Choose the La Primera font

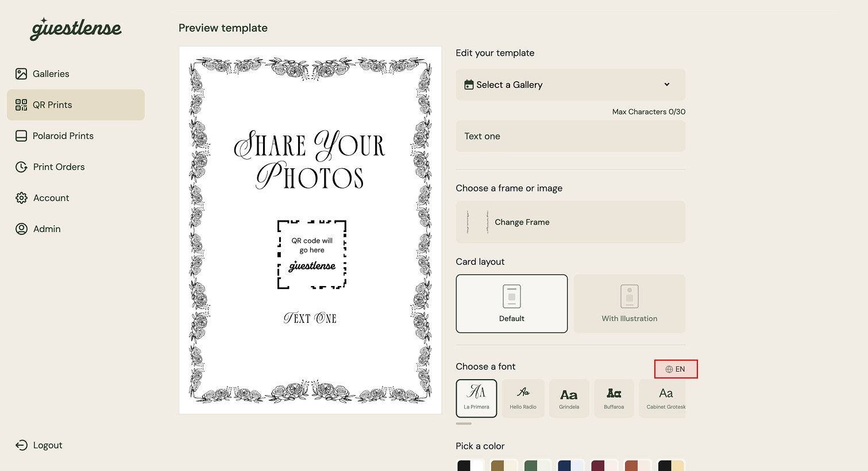click(x=477, y=398)
